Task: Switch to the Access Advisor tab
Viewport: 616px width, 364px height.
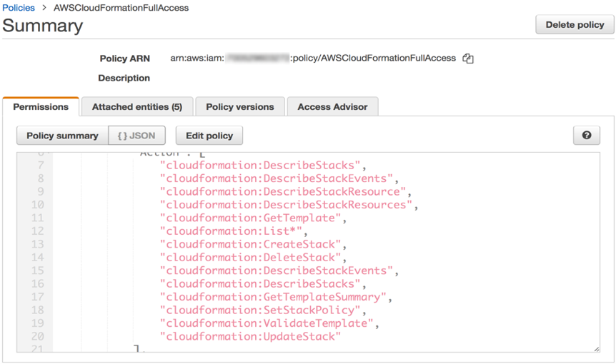Action: tap(333, 106)
